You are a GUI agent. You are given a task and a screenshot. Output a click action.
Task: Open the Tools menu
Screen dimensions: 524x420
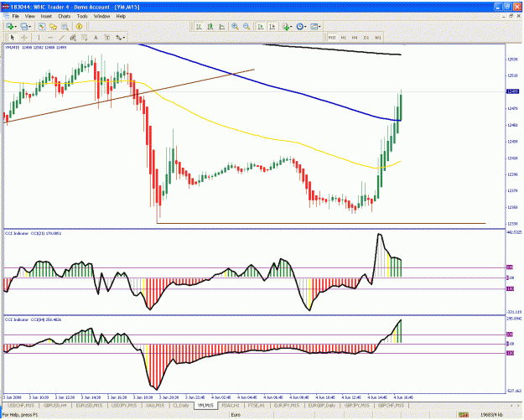click(x=82, y=16)
